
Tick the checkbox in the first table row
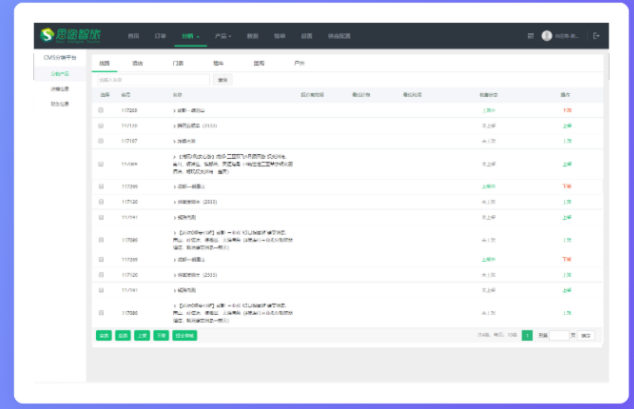point(101,110)
